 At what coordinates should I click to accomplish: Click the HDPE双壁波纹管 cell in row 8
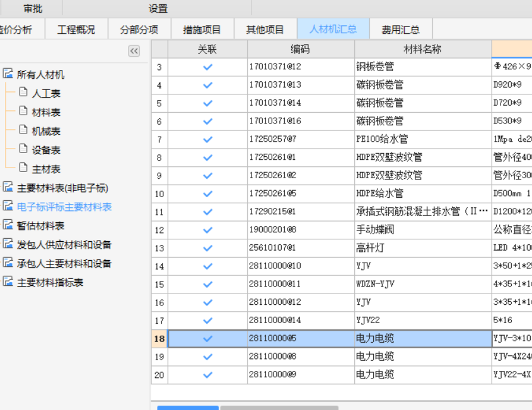(x=423, y=157)
